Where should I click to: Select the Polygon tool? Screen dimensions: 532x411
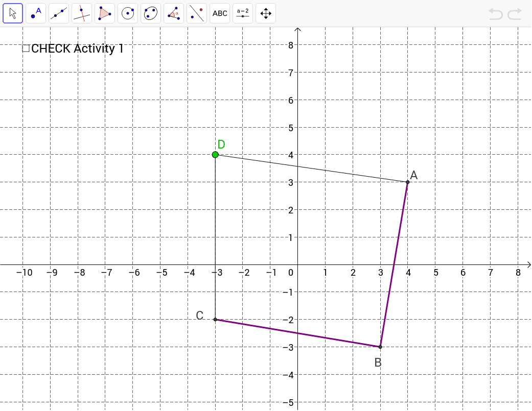(x=104, y=14)
